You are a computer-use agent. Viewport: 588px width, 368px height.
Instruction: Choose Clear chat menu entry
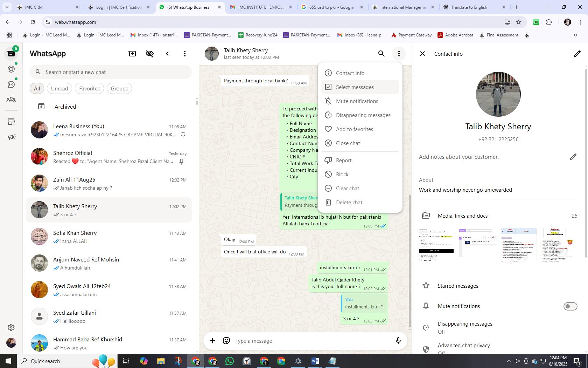pyautogui.click(x=360, y=188)
